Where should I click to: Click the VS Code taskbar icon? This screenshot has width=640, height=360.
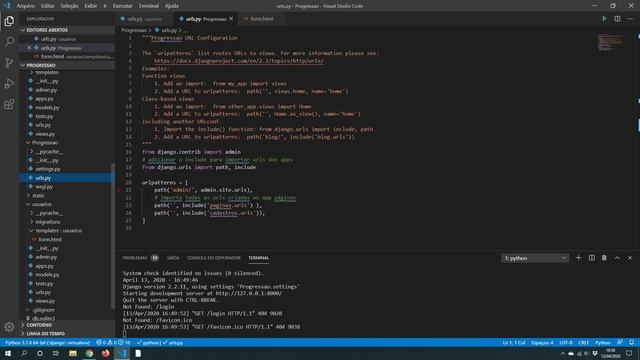[122, 353]
